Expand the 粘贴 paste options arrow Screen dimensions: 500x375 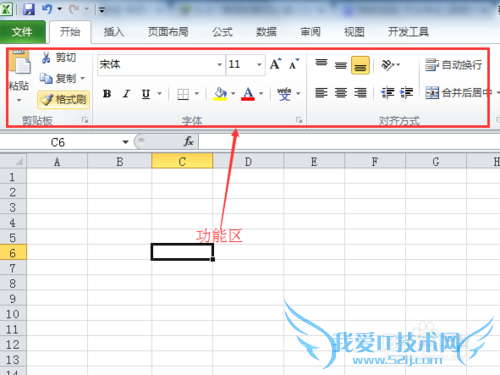point(19,100)
